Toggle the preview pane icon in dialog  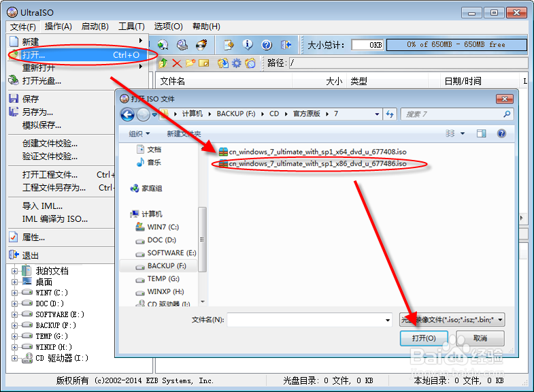tap(481, 133)
